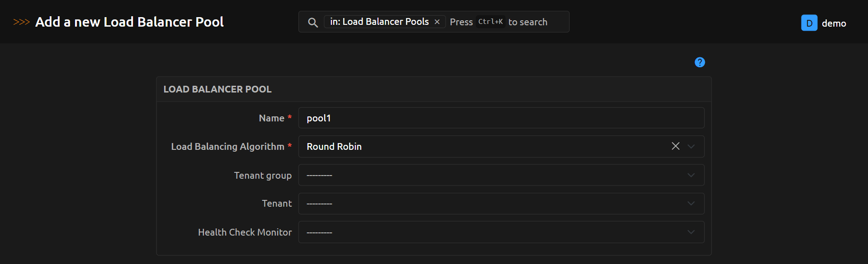868x264 pixels.
Task: Expand the Tenant dropdown chevron
Action: point(691,204)
